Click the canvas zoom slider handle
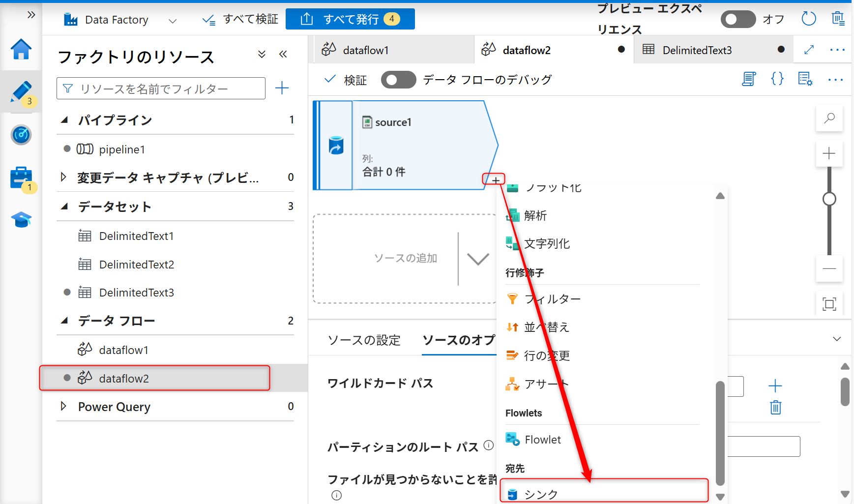 829,199
